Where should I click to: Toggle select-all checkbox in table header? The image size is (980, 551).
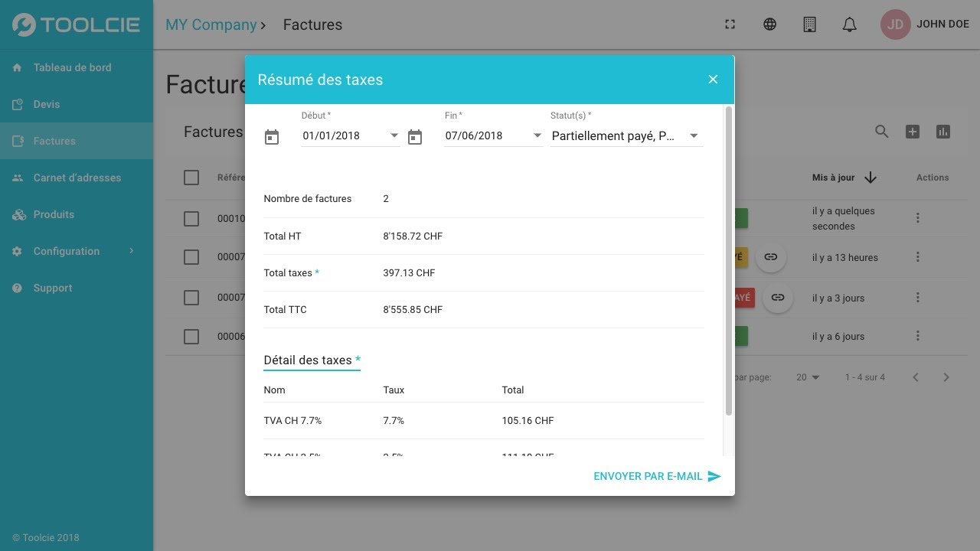click(191, 178)
